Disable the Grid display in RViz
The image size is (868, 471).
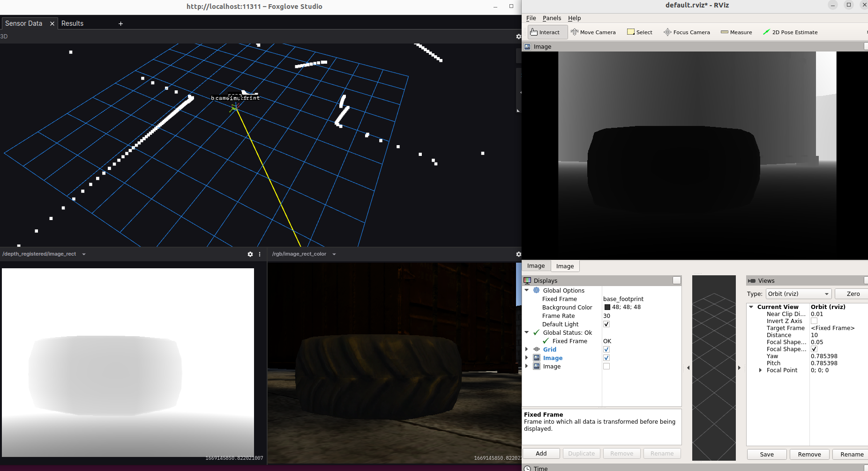tap(606, 349)
